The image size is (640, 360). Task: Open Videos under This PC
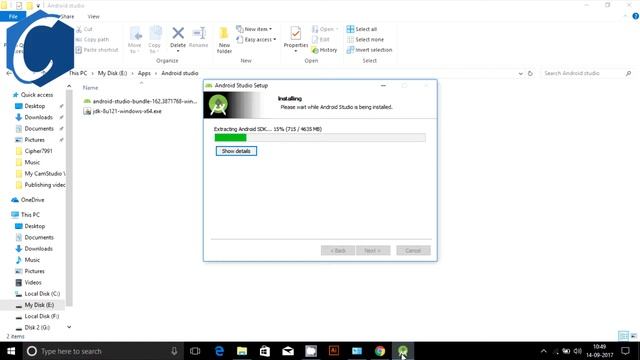pyautogui.click(x=29, y=282)
